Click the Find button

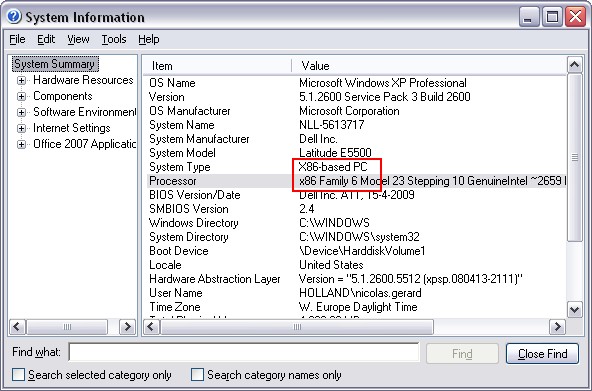(x=462, y=354)
